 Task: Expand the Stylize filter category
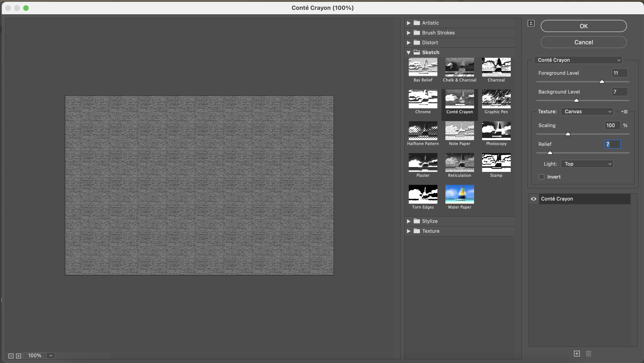pyautogui.click(x=409, y=221)
